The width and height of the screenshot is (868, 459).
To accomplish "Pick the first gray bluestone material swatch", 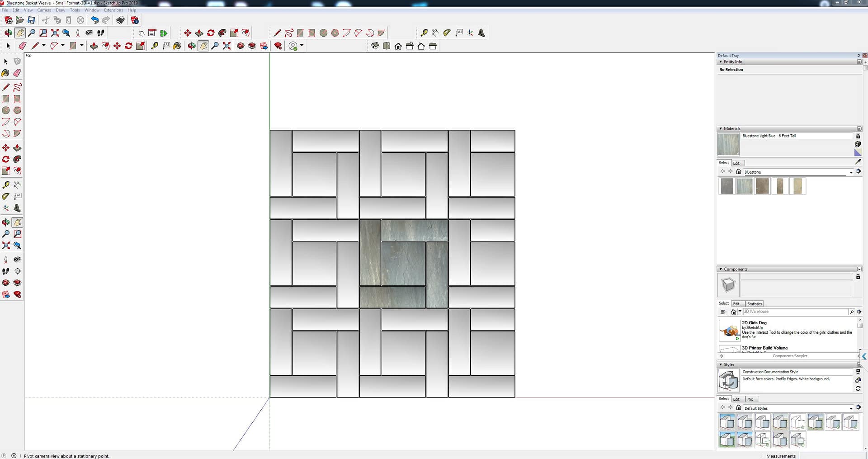I will tap(726, 186).
